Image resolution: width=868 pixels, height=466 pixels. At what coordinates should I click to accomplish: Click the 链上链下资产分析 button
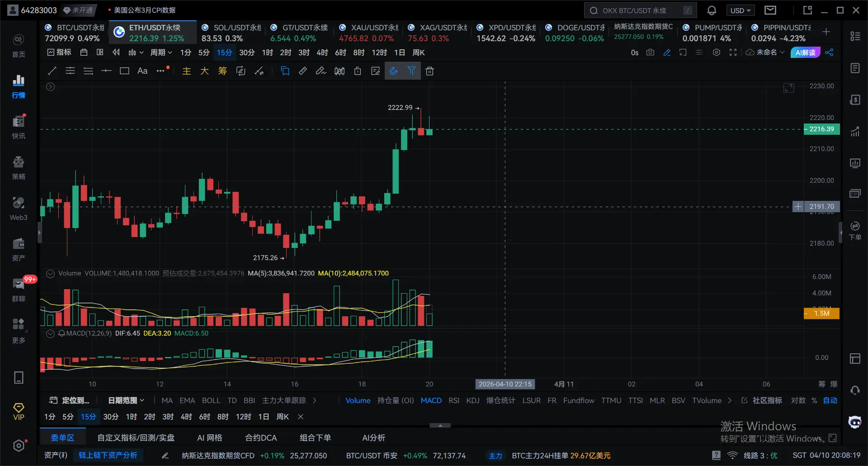[x=108, y=455]
